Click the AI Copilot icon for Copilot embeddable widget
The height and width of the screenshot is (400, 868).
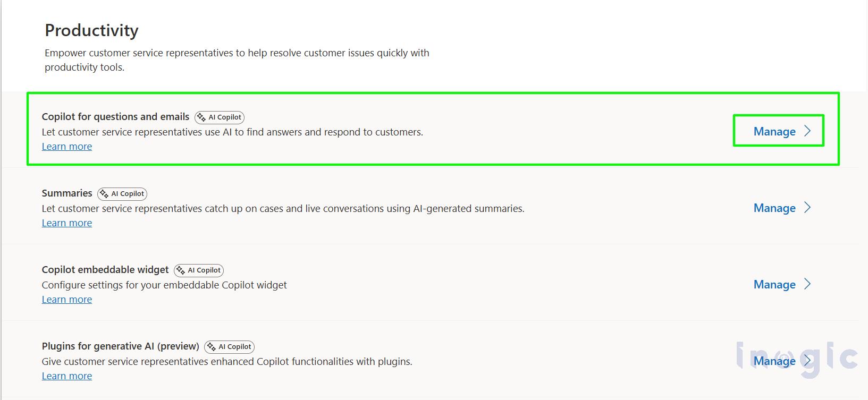pyautogui.click(x=198, y=270)
